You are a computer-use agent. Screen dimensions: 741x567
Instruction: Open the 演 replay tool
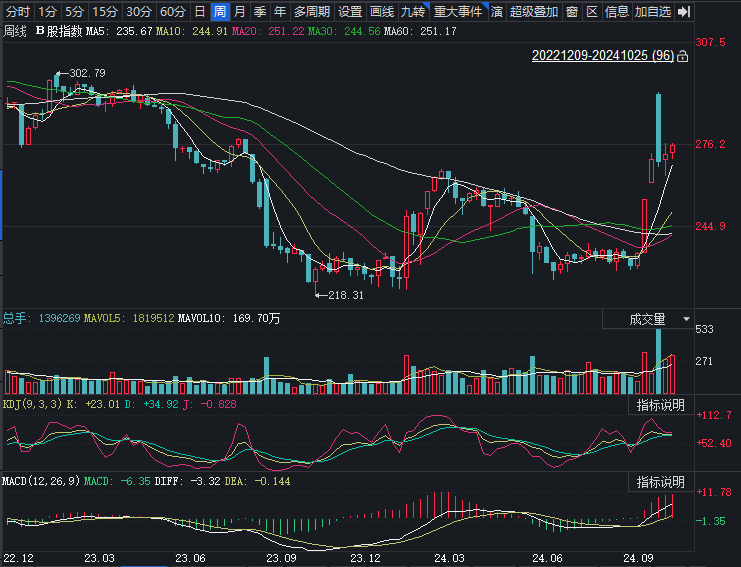(496, 12)
